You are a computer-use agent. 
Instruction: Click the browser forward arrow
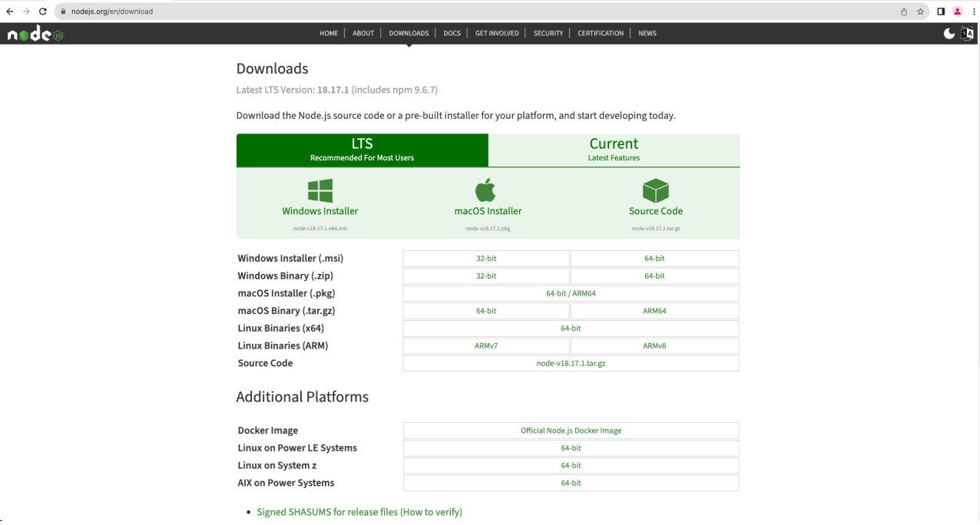tap(26, 12)
